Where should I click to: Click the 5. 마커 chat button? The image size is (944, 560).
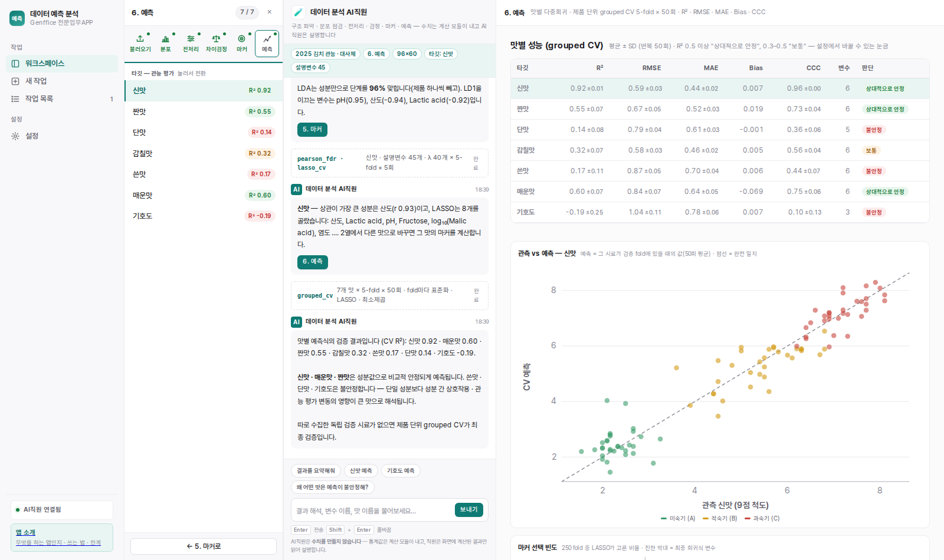(x=312, y=129)
